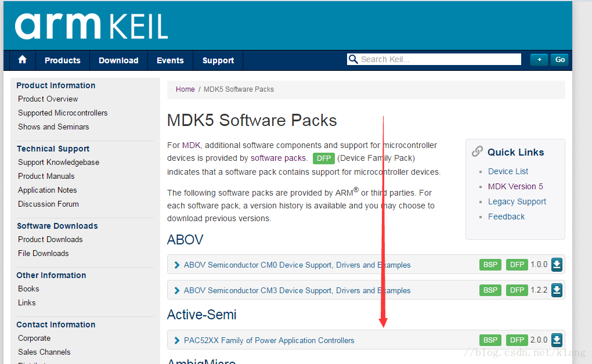
Task: Click the ABOV section heading
Action: pyautogui.click(x=185, y=240)
